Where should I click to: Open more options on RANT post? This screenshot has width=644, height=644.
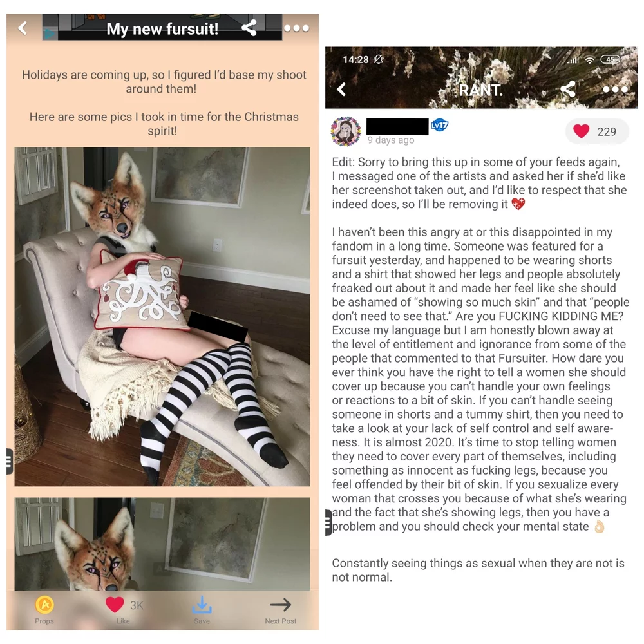[x=615, y=89]
